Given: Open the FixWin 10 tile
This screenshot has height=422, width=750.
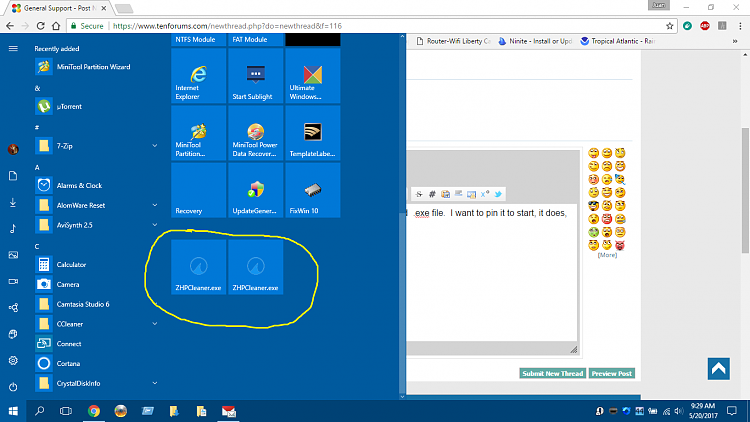Looking at the screenshot, I should point(312,190).
